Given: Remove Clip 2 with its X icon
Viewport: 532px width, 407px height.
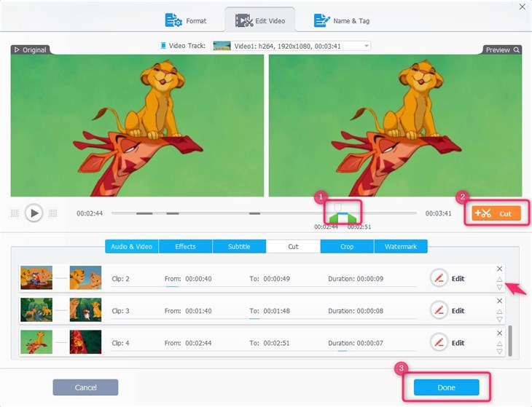Looking at the screenshot, I should (499, 269).
